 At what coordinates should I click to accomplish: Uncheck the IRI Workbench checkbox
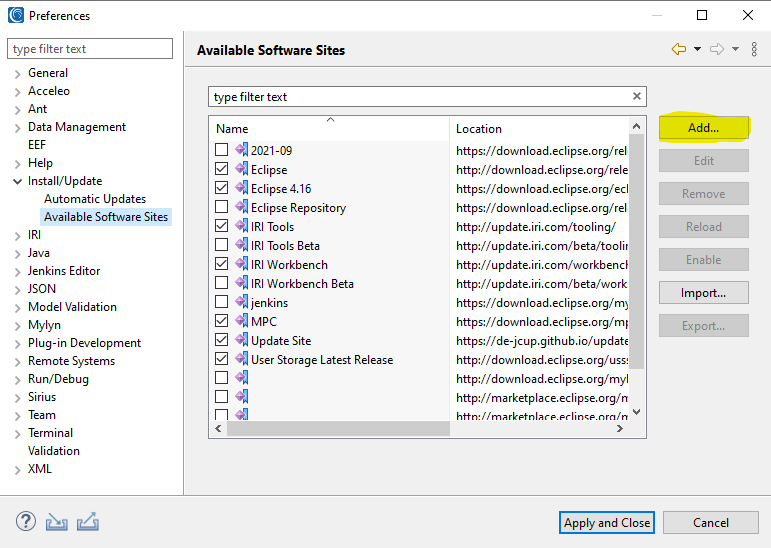click(221, 264)
